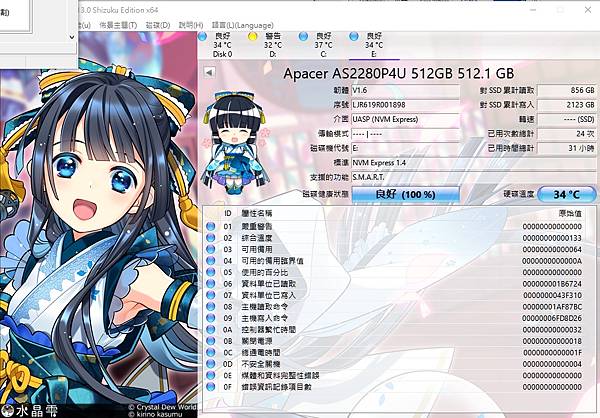
Task: Click status orb for attribute 05
Action: (210, 272)
